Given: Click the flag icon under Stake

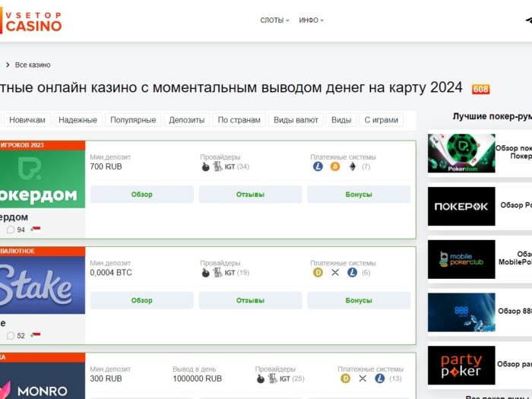Looking at the screenshot, I should (36, 335).
